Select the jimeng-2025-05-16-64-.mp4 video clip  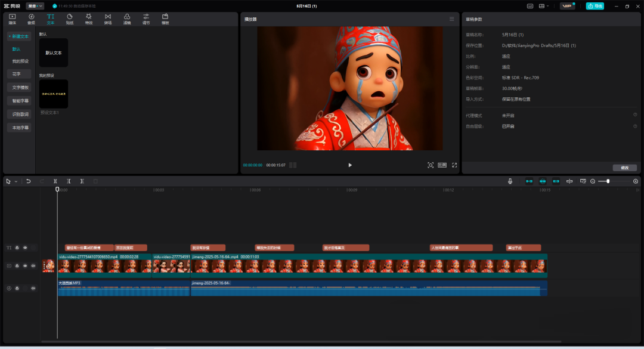coord(369,265)
